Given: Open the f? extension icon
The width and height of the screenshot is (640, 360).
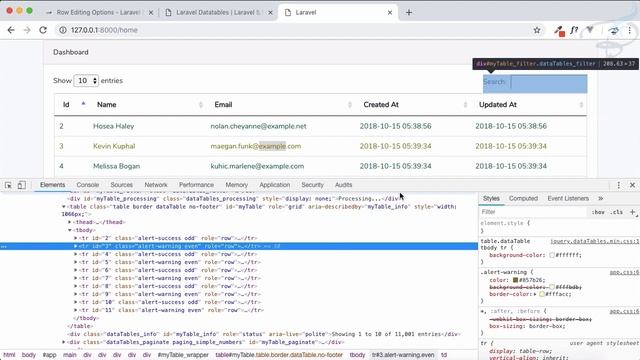Looking at the screenshot, I should point(574,30).
